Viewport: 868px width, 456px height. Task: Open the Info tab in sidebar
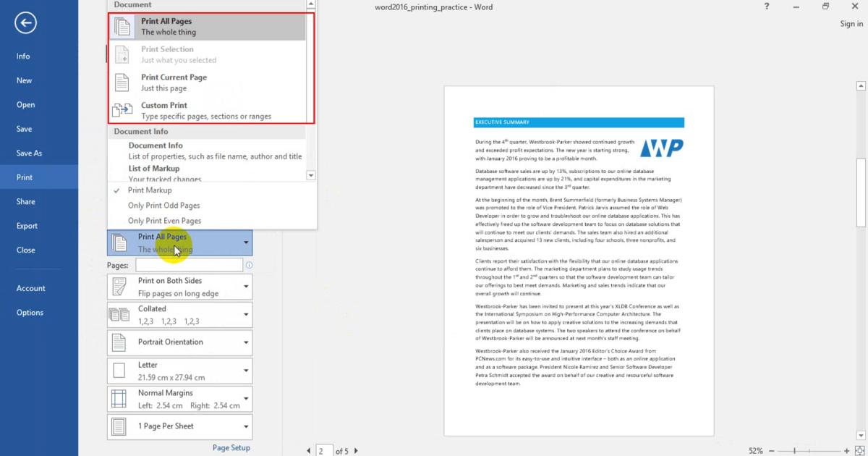pos(39,56)
